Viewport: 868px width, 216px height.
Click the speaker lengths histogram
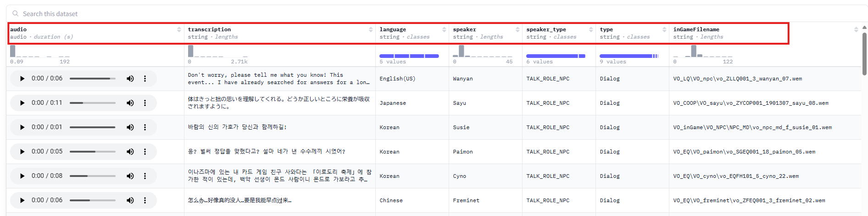click(x=483, y=51)
